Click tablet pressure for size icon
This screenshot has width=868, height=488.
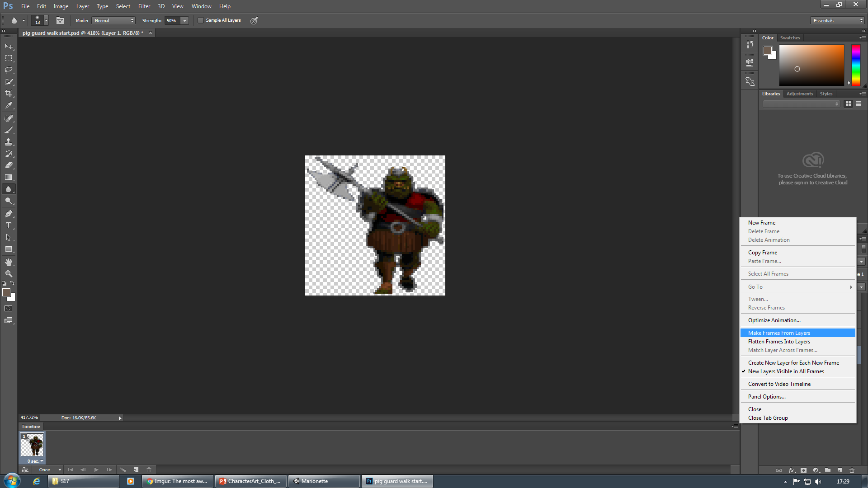point(255,20)
